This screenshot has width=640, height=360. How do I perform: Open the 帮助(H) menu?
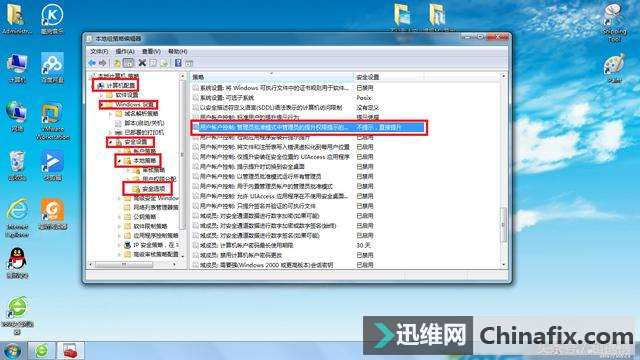[178, 51]
